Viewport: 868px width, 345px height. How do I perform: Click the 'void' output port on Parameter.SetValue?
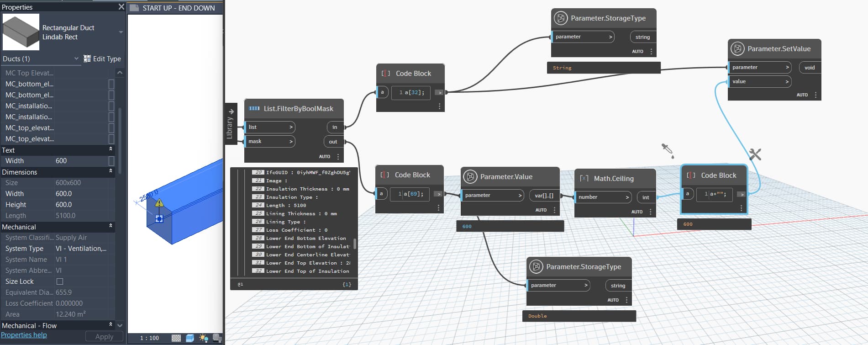pos(810,68)
